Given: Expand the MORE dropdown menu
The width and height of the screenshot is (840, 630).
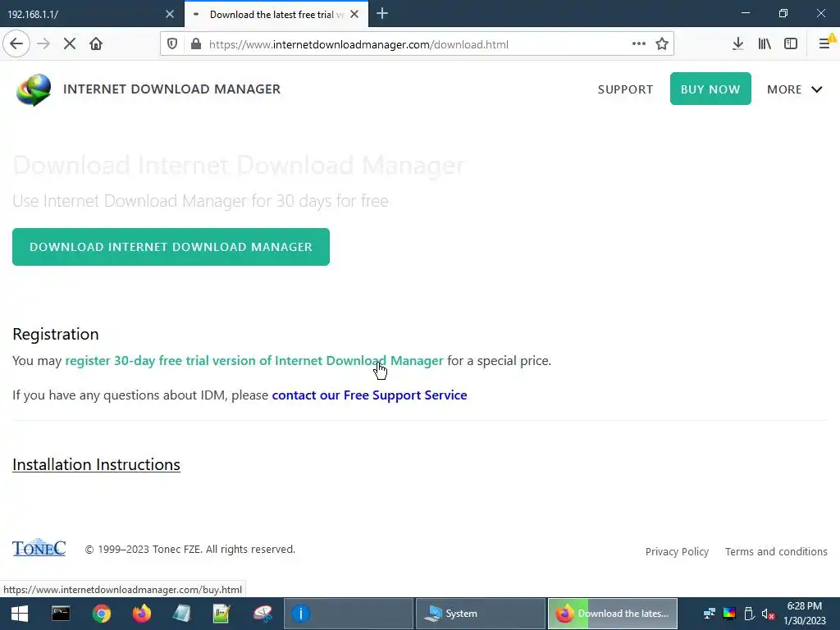Looking at the screenshot, I should 794,89.
